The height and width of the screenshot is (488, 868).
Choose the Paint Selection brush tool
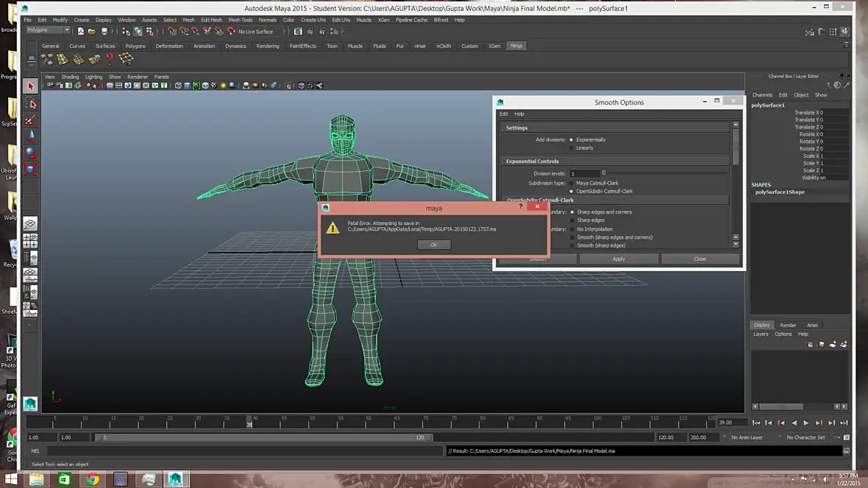pos(30,120)
